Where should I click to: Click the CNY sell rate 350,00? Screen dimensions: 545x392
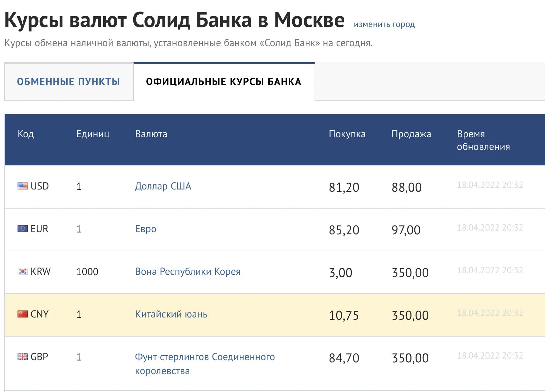pos(410,315)
